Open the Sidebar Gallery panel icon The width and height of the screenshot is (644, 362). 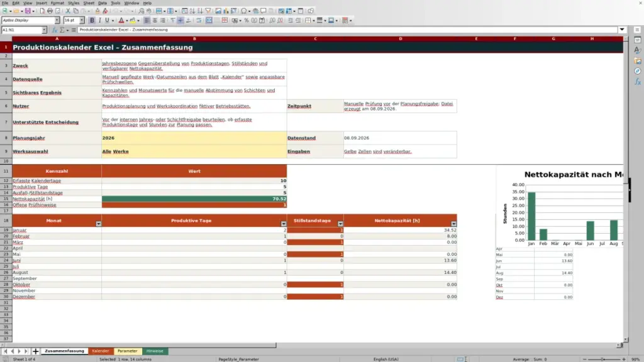click(x=638, y=61)
